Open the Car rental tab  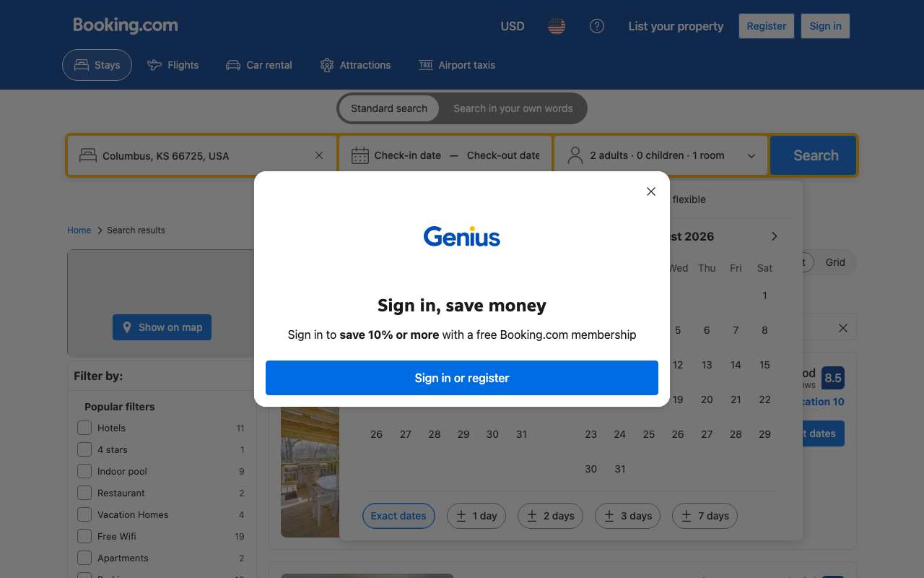[259, 65]
